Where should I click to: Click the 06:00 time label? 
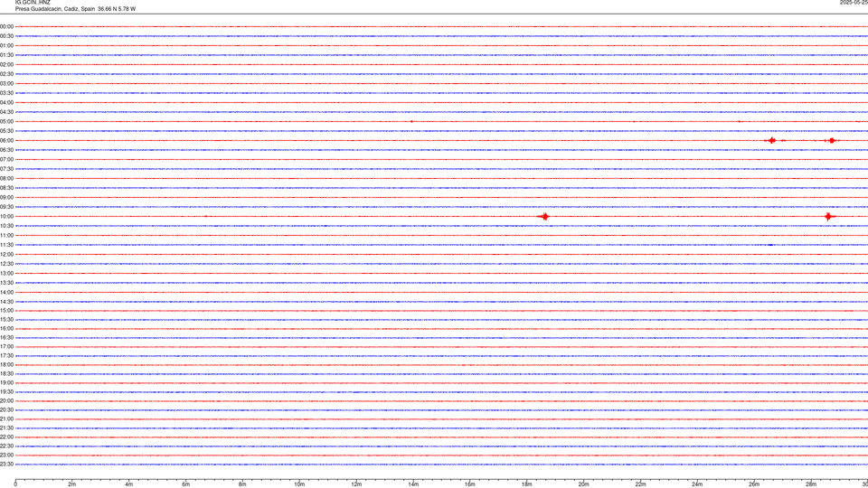6,141
